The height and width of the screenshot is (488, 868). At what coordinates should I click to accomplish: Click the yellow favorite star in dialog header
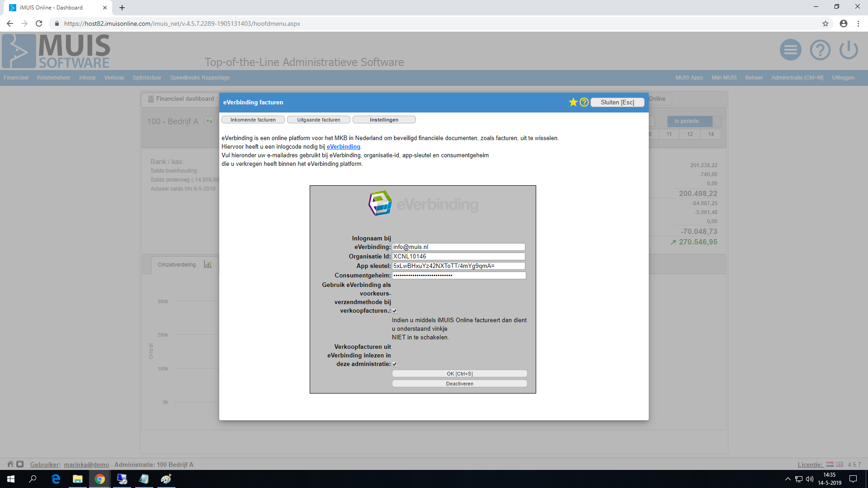click(x=573, y=102)
